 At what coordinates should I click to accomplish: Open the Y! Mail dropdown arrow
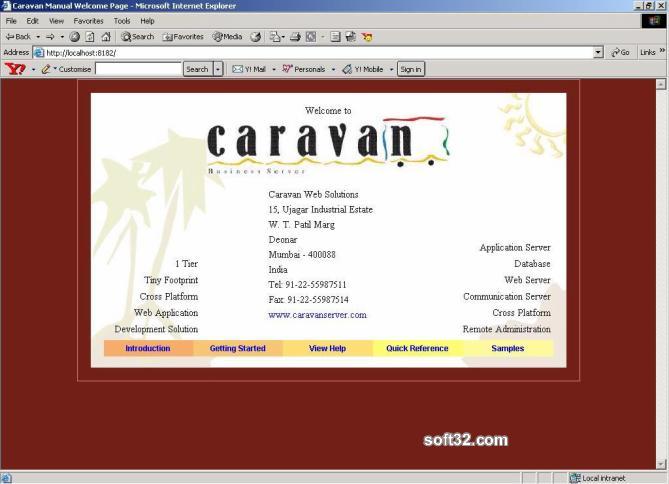273,69
